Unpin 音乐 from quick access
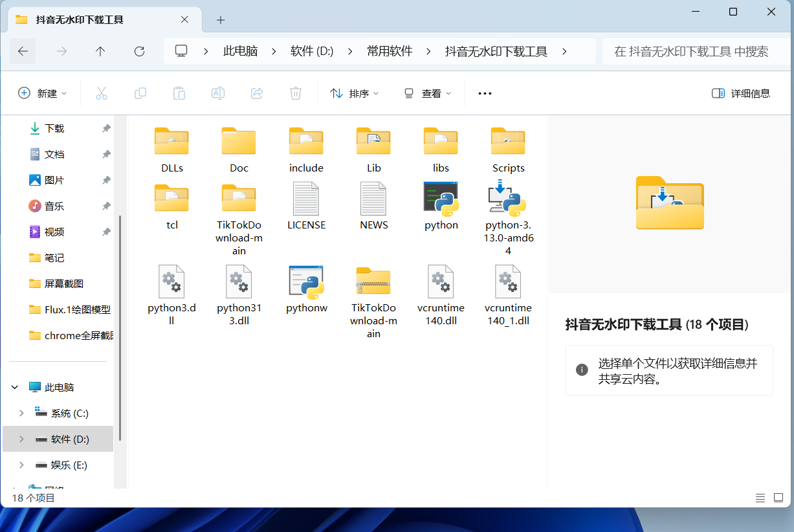The height and width of the screenshot is (532, 794). (x=106, y=206)
